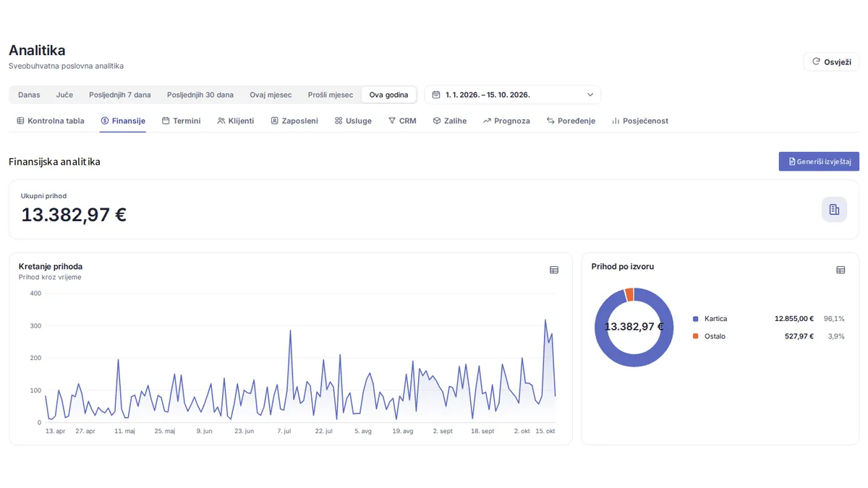This screenshot has height=488, width=868.
Task: Open table view icon for Prihod po izvoru
Action: [841, 270]
